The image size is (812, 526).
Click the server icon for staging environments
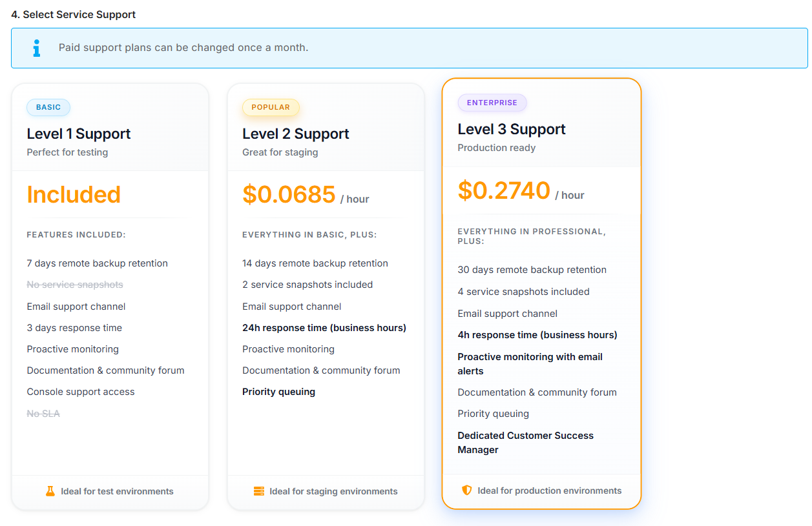[x=259, y=491]
